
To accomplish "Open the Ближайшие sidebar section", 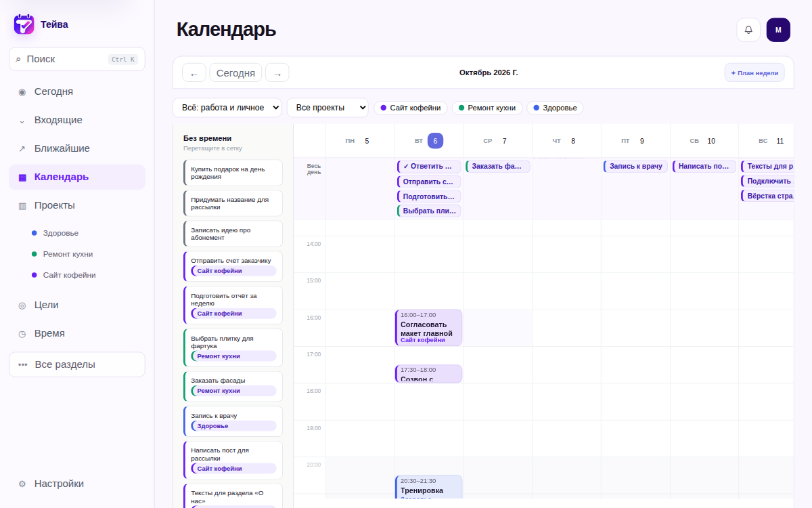I will 77,149.
